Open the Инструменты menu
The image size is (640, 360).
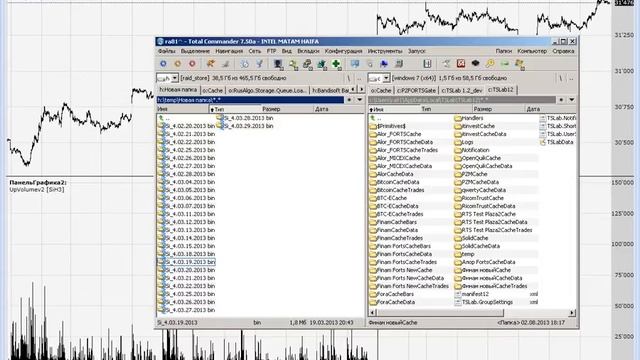click(x=385, y=51)
